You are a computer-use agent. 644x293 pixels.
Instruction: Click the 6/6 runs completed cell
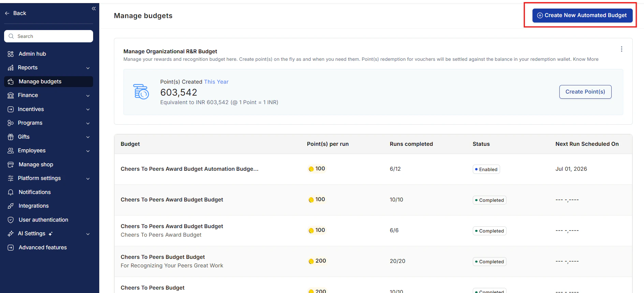394,230
